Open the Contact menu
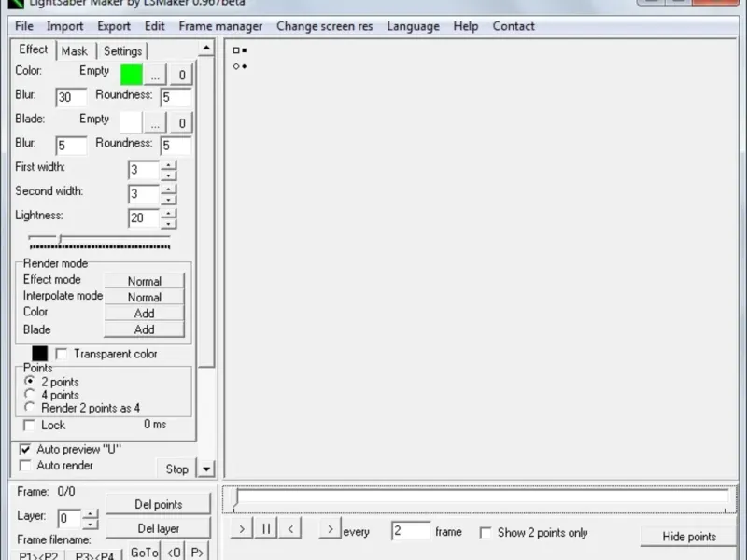 coord(513,26)
